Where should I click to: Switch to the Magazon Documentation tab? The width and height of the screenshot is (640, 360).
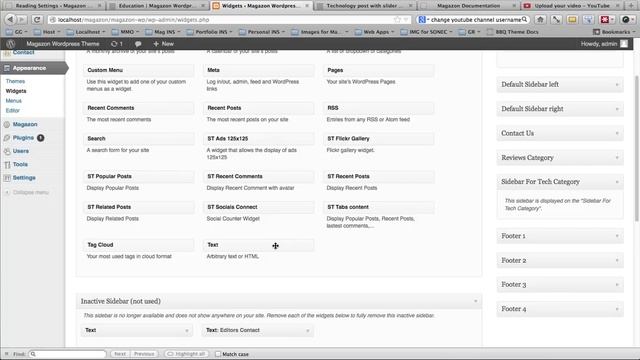[468, 6]
